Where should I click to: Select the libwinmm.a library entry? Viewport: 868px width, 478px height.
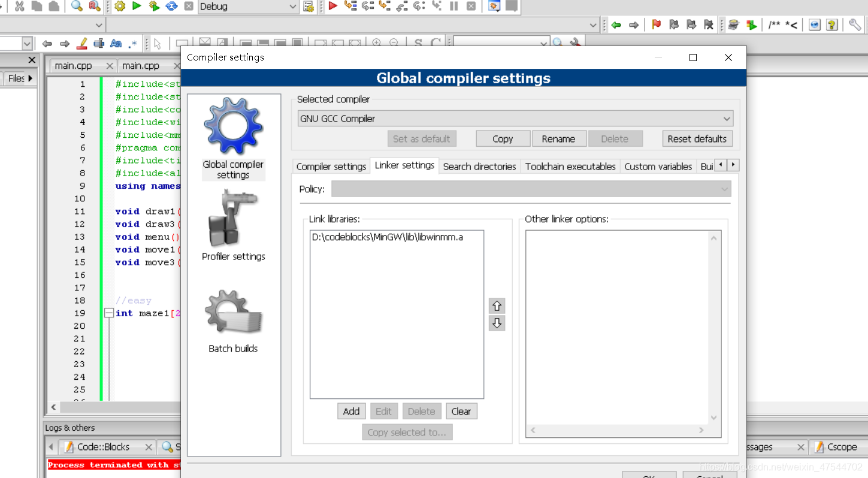click(388, 237)
